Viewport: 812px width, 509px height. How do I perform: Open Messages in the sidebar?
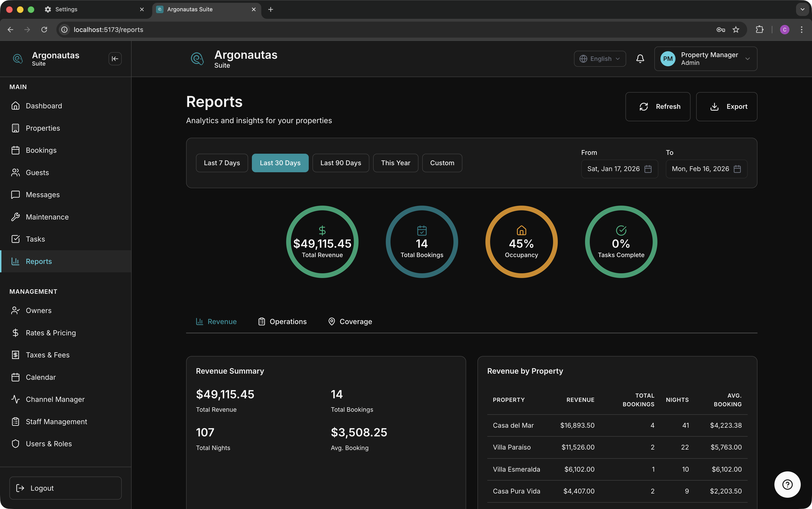[66, 195]
